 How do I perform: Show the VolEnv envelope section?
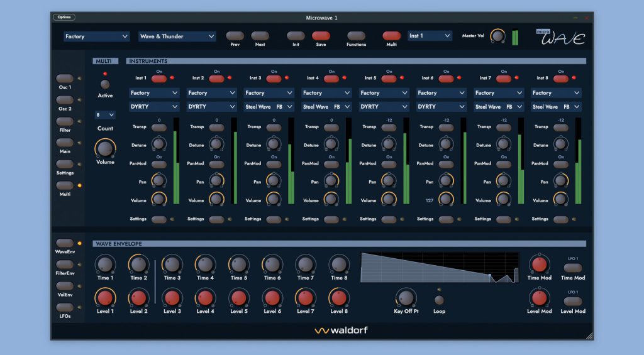65,286
